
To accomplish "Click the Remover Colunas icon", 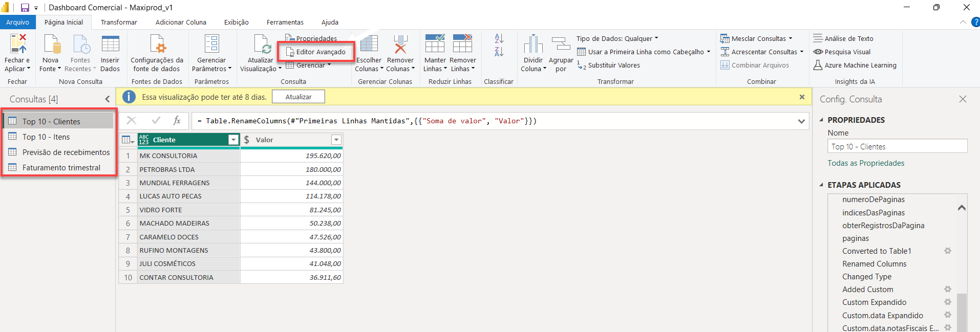I will click(x=400, y=45).
